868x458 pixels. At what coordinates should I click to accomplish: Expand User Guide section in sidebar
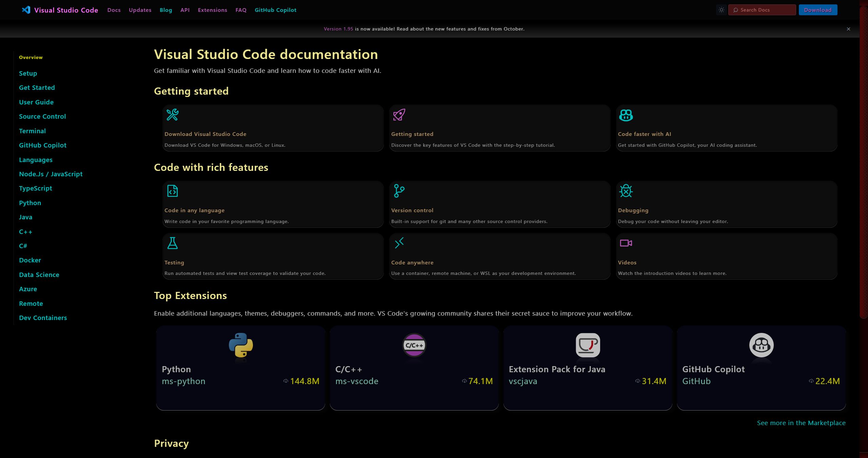pos(36,102)
